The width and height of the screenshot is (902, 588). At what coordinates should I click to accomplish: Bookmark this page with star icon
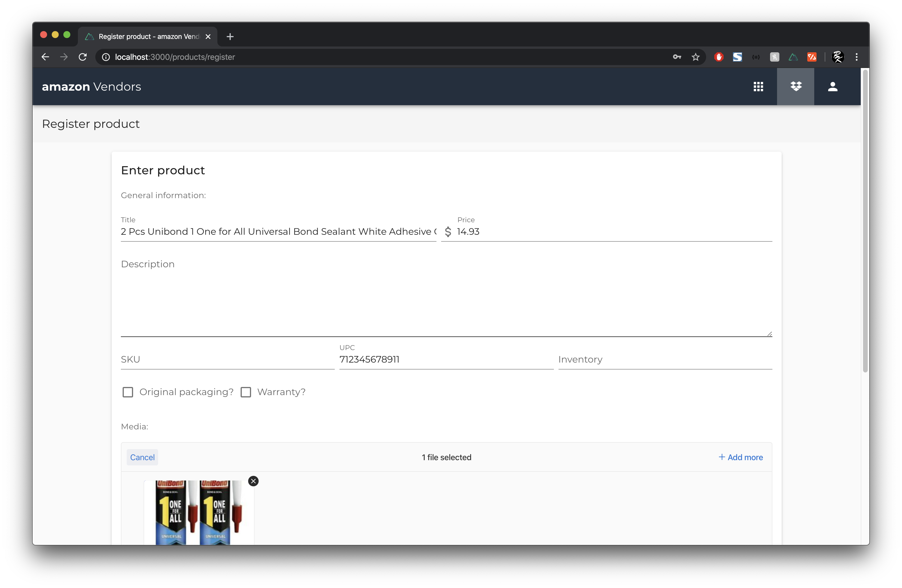click(x=695, y=57)
